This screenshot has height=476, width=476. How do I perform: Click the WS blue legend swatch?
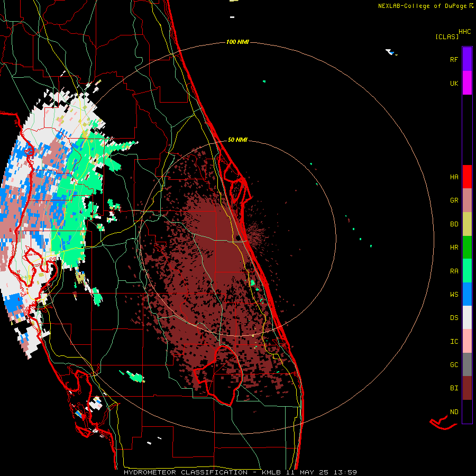point(467,294)
